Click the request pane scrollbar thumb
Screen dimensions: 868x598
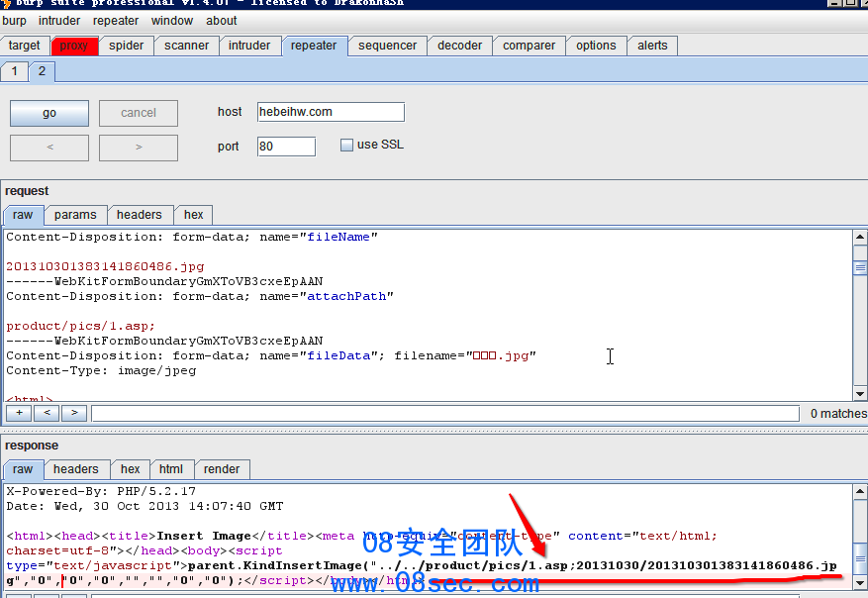(860, 268)
